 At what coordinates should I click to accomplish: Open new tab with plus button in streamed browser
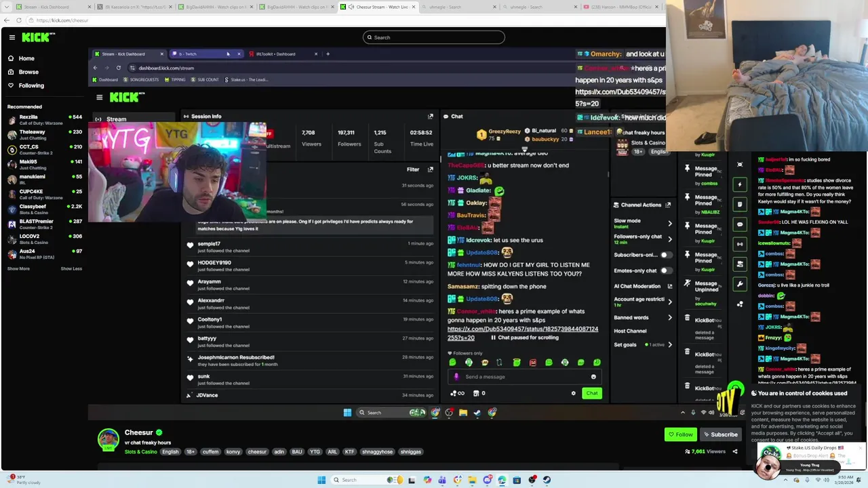click(328, 54)
